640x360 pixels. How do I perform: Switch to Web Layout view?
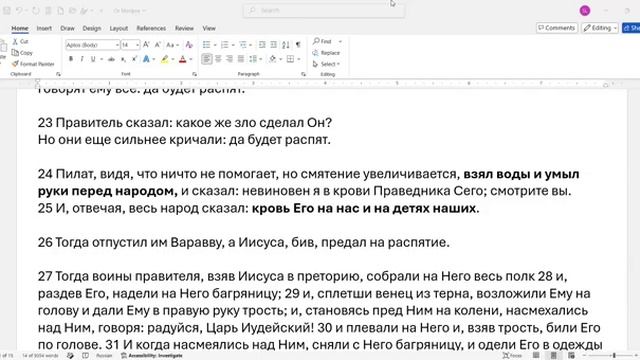(x=571, y=356)
